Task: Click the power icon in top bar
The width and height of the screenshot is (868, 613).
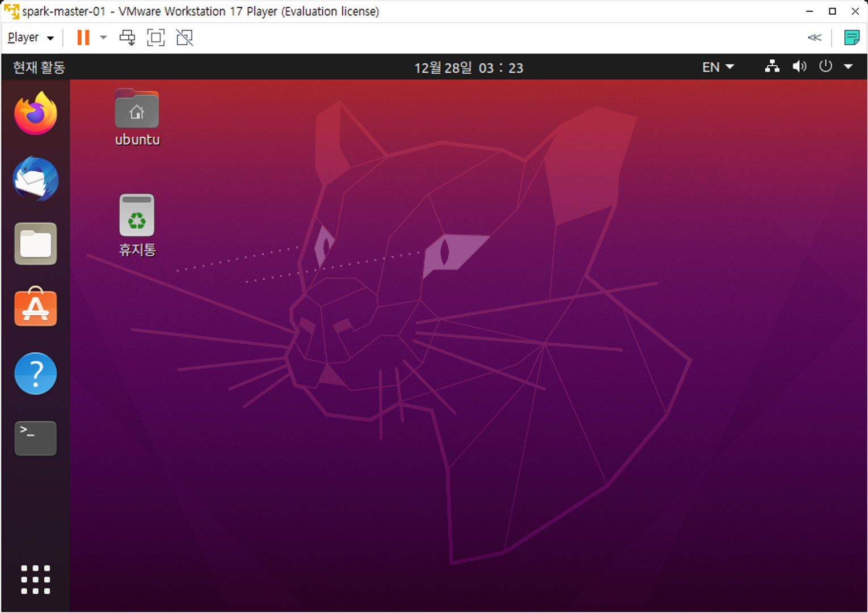Action: (x=825, y=66)
